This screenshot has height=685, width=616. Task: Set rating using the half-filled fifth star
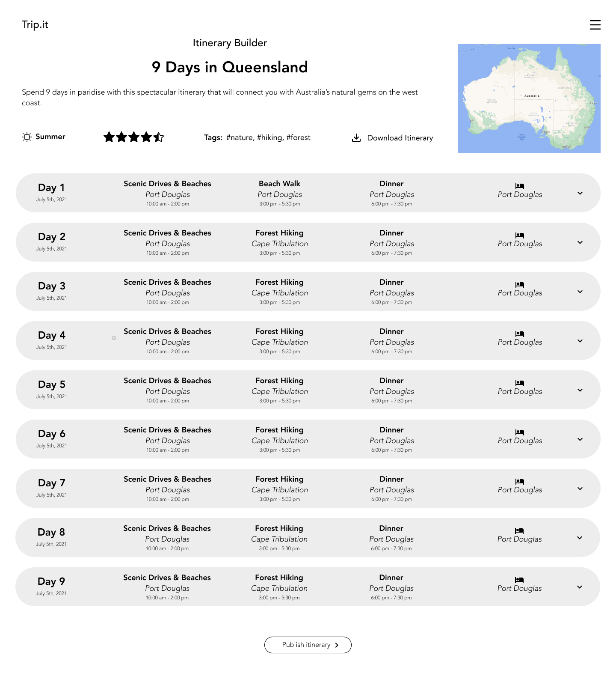159,137
